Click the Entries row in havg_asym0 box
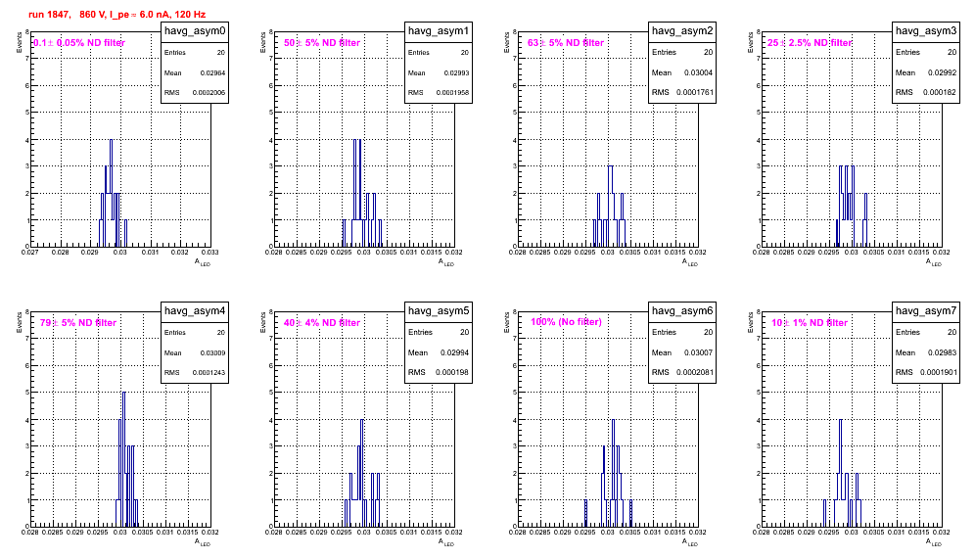The width and height of the screenshot is (975, 560). click(x=195, y=53)
